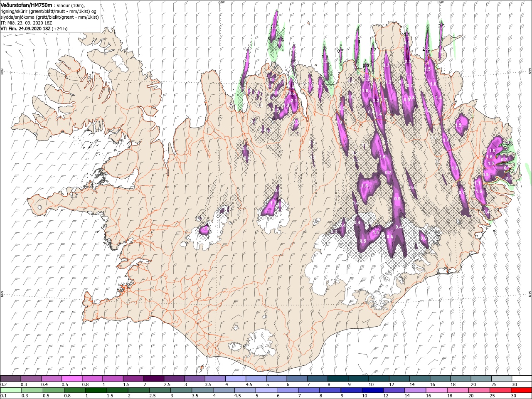Select the 'Vindur (10m)' wind label

point(70,5)
